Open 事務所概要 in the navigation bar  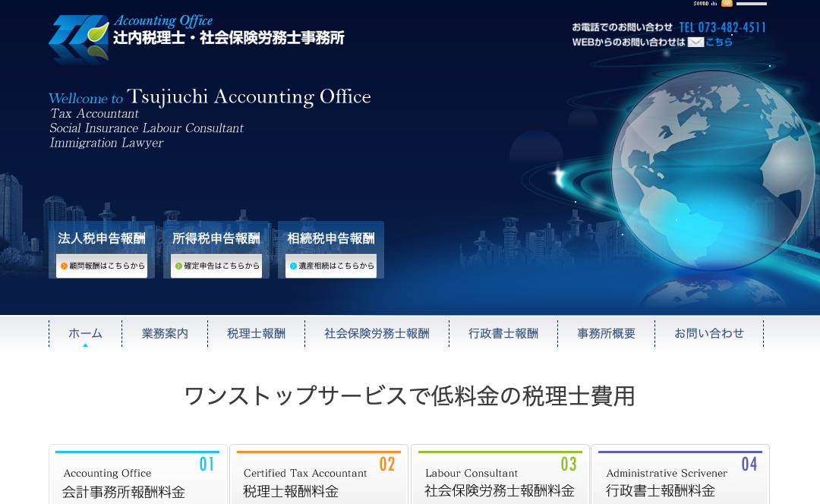[x=606, y=333]
